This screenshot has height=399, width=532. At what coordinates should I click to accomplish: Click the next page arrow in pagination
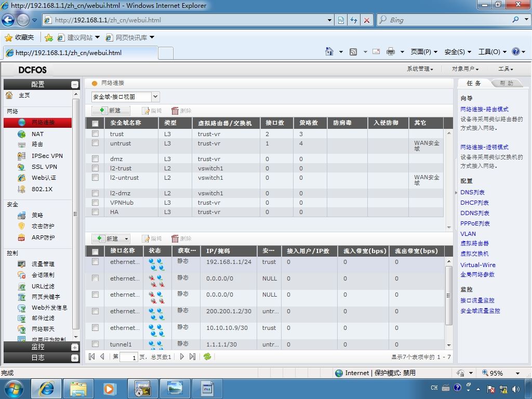[182, 356]
